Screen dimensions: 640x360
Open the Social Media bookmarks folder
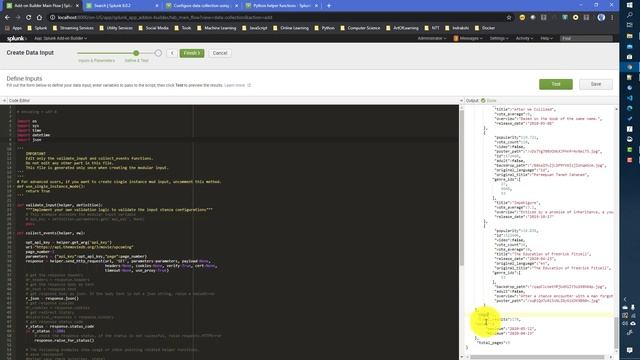153,28
